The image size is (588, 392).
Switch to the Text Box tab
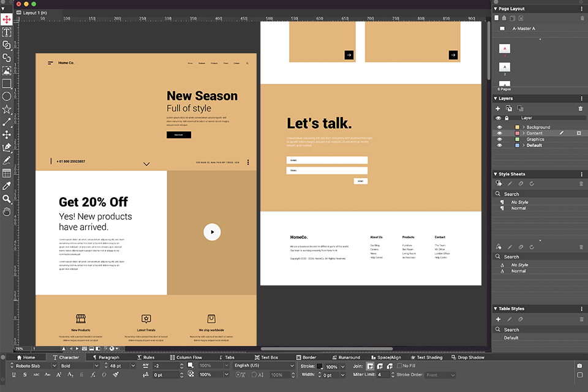coord(266,358)
